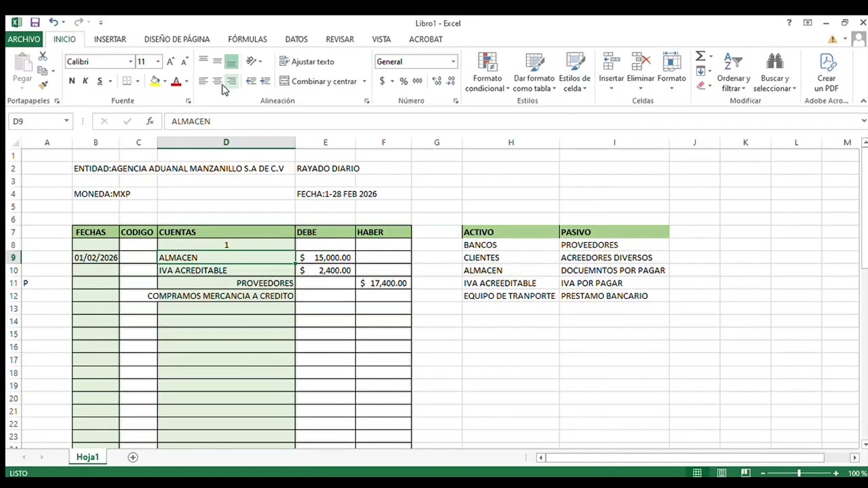Open the DISEÑO DE PÁGINA tab
Image resolution: width=868 pixels, height=488 pixels.
point(177,39)
